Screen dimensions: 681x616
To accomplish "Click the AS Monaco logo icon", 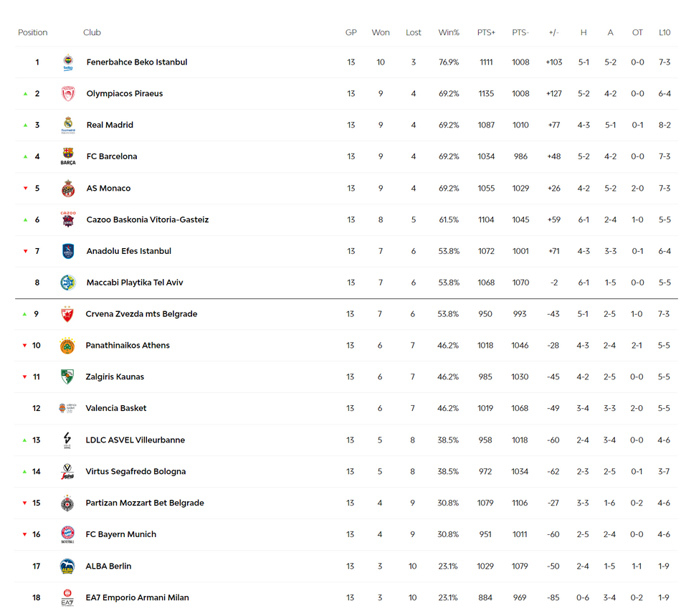I will [x=68, y=188].
